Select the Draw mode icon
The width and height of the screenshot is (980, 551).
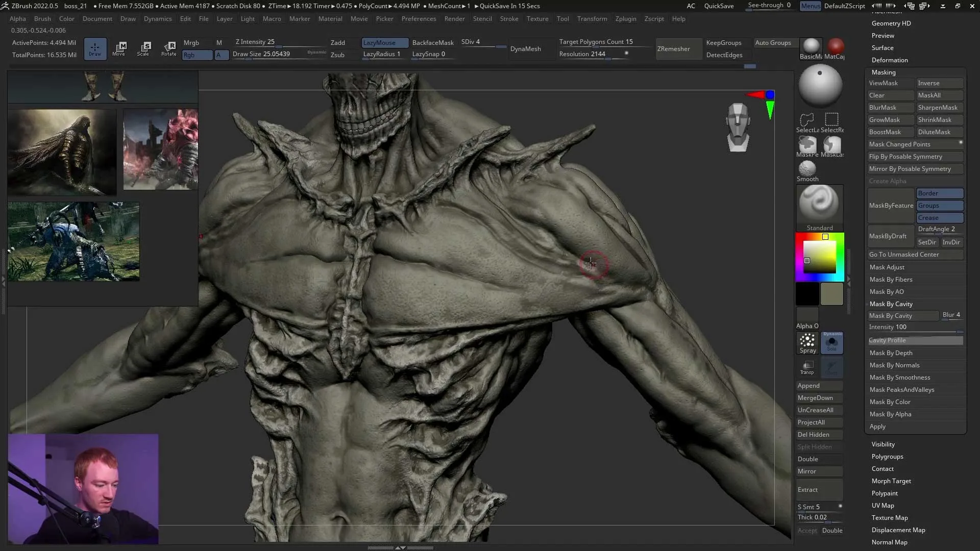95,48
